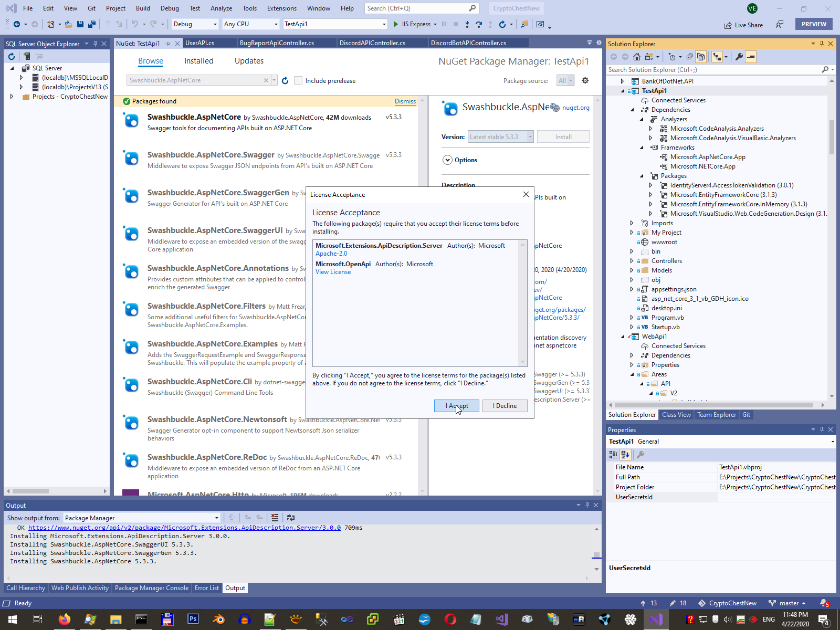
Task: Click the user account VE avatar
Action: 752,8
